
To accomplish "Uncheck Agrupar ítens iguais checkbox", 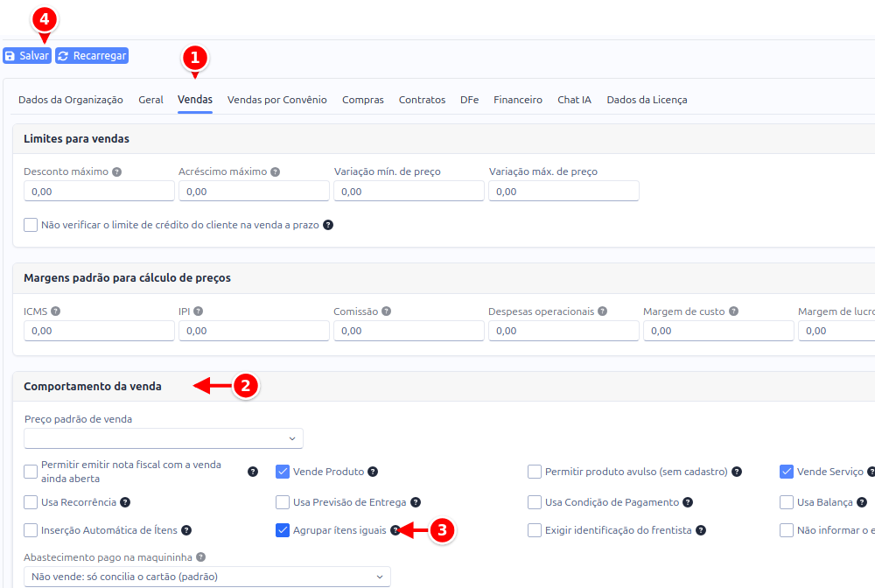I will (283, 530).
